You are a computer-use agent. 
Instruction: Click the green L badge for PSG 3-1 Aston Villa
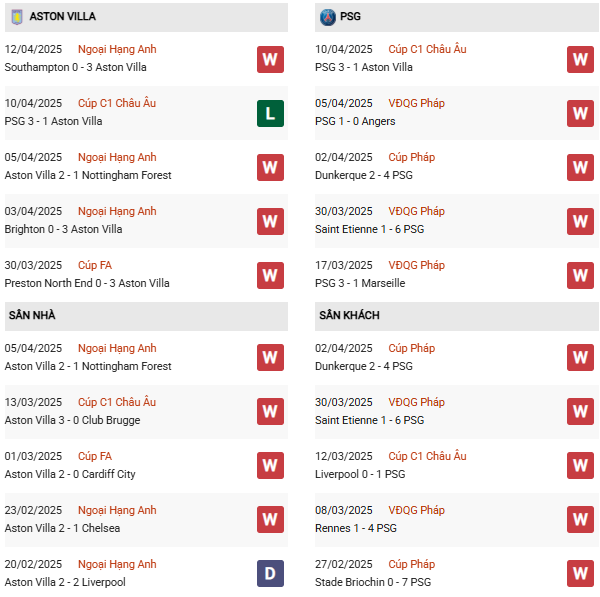270,113
